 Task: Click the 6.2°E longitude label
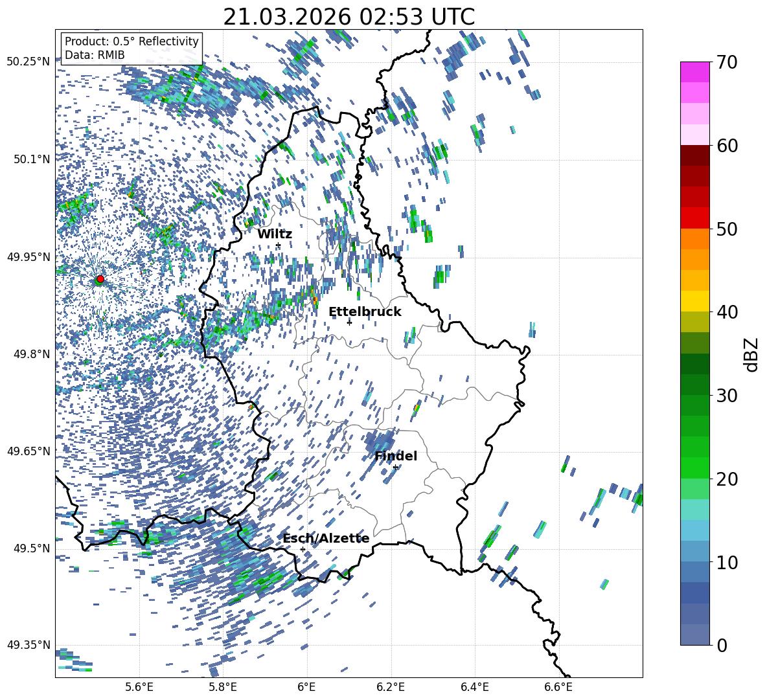click(x=391, y=687)
